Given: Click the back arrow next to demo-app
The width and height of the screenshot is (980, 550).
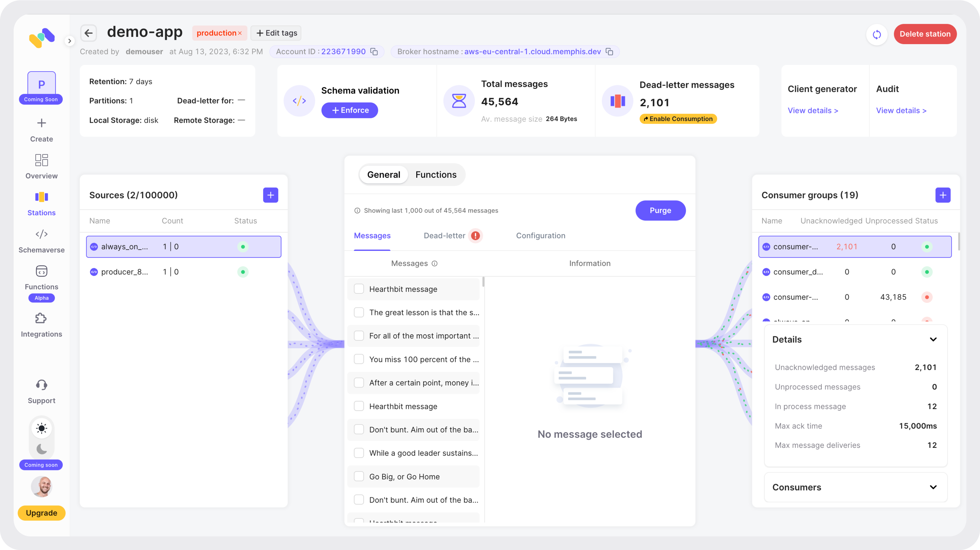Looking at the screenshot, I should point(88,33).
